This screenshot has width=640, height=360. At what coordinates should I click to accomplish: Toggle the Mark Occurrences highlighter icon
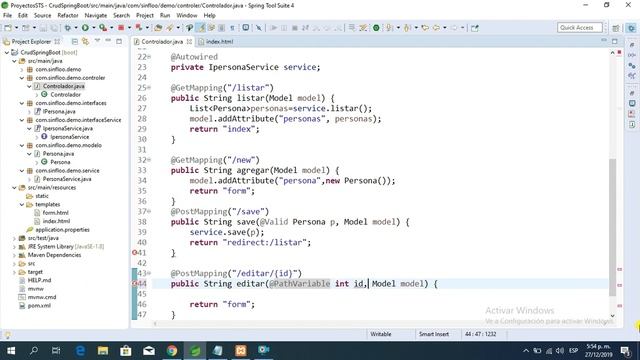tap(201, 28)
